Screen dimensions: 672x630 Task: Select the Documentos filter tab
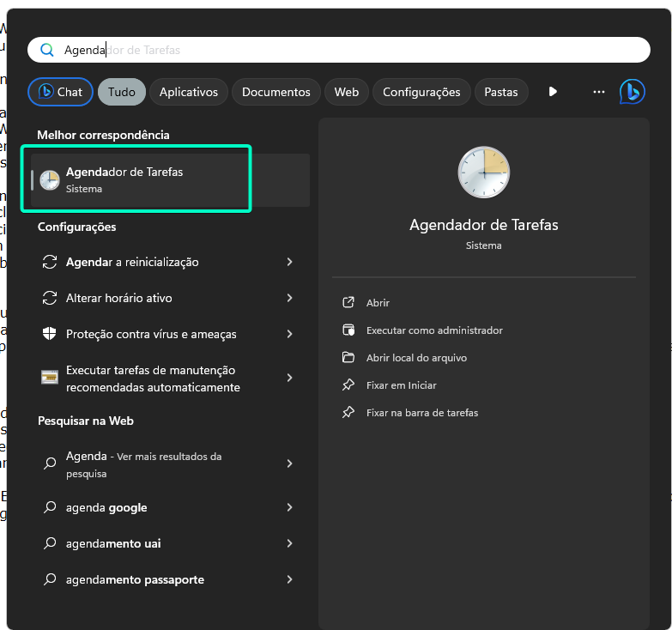pyautogui.click(x=275, y=92)
